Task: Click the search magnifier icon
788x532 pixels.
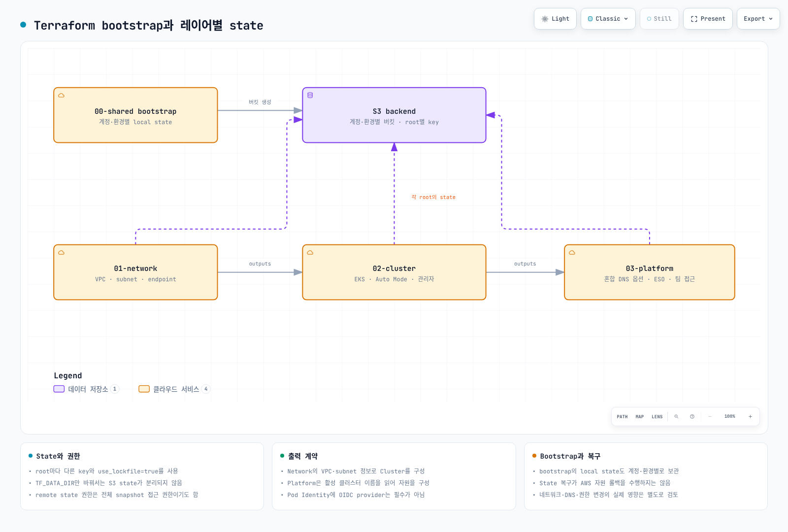Action: (676, 417)
